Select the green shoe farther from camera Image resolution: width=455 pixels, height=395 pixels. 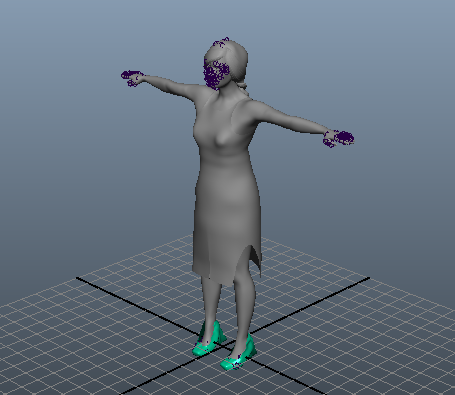coord(209,339)
